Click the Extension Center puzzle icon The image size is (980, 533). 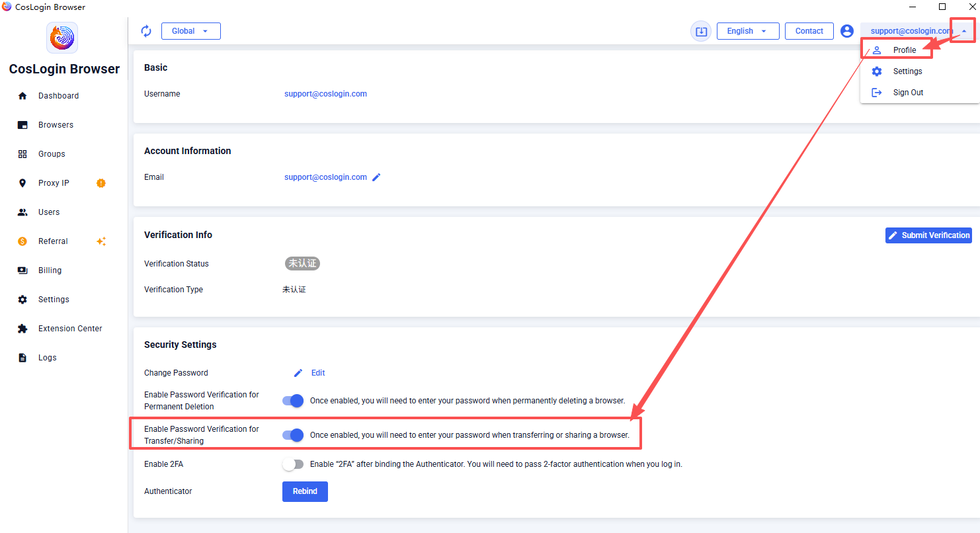(x=22, y=329)
